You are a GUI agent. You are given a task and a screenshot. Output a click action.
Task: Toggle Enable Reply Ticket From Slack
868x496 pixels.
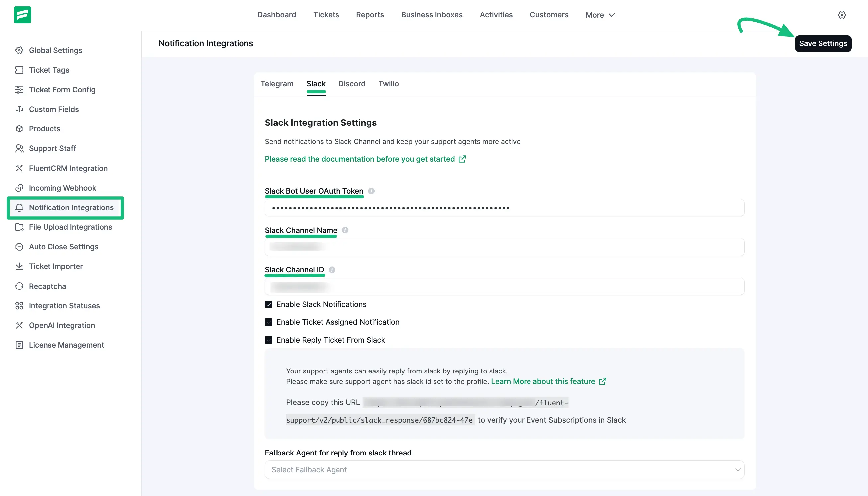click(268, 340)
